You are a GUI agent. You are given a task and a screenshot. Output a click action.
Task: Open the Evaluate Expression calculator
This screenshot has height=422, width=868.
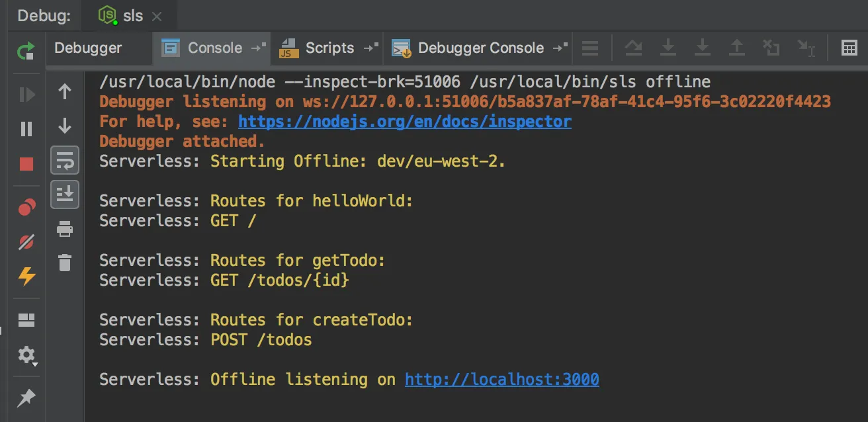[x=849, y=48]
